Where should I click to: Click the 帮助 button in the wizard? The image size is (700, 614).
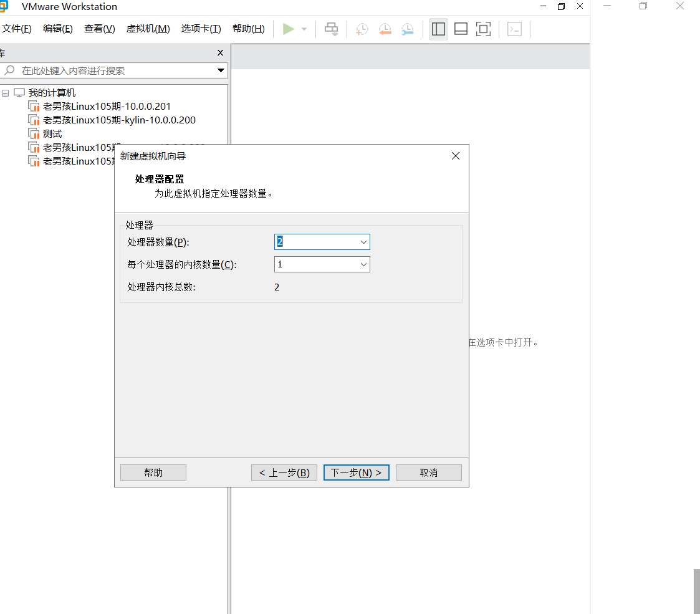point(153,472)
